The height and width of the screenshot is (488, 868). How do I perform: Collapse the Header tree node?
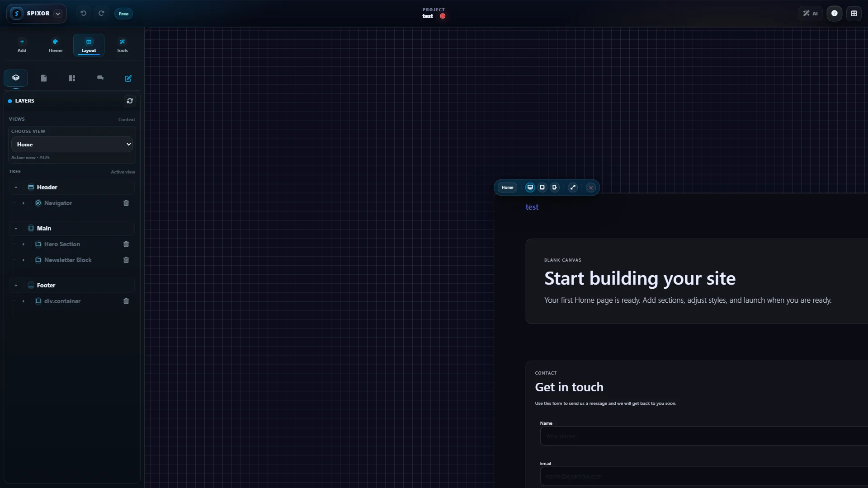(16, 188)
